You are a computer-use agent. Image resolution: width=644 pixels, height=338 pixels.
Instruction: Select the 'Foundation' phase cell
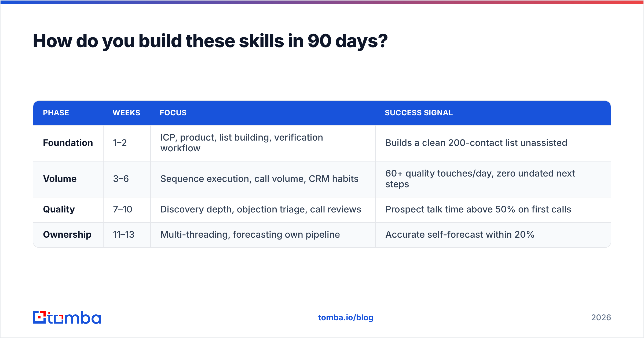(x=68, y=143)
